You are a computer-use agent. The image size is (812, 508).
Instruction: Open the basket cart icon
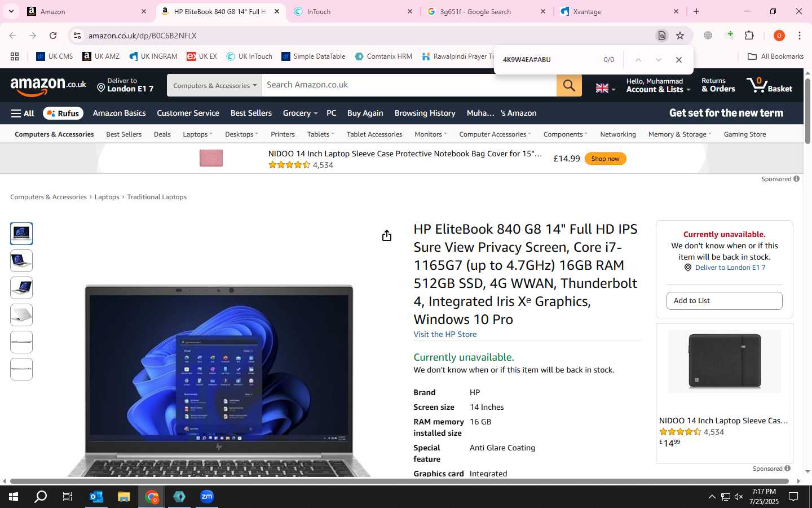[770, 85]
